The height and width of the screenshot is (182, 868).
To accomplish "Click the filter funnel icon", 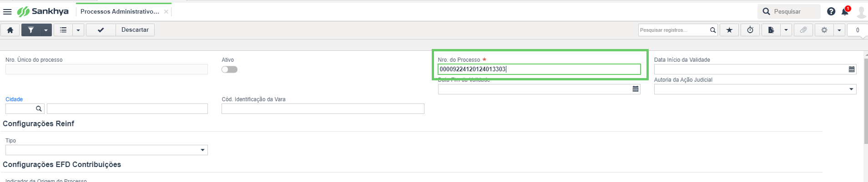I will 31,30.
